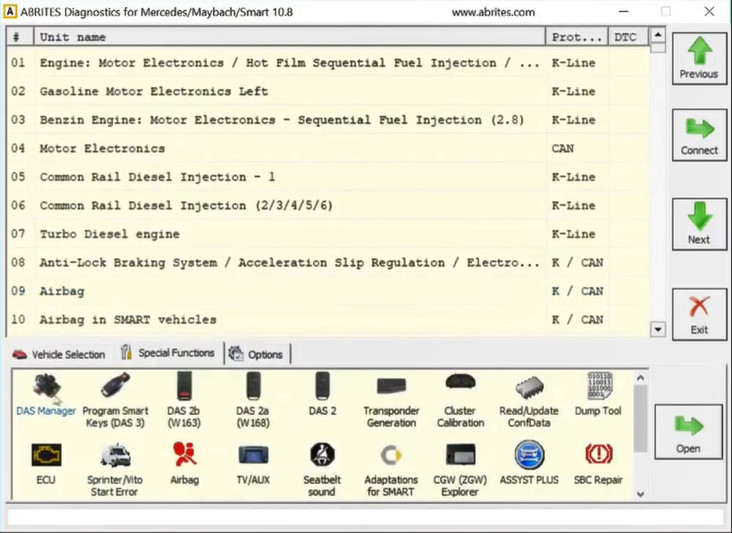Open the Airbag special function icon

click(184, 464)
